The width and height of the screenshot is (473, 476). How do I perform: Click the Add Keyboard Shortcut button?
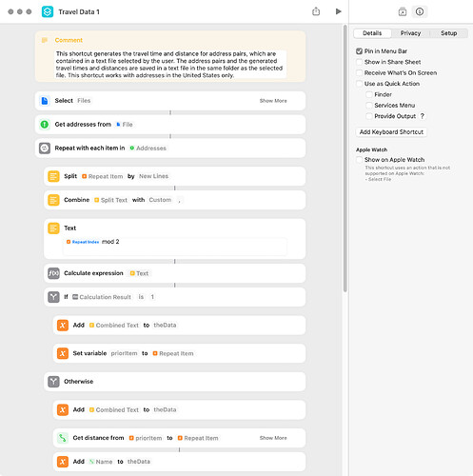(391, 132)
